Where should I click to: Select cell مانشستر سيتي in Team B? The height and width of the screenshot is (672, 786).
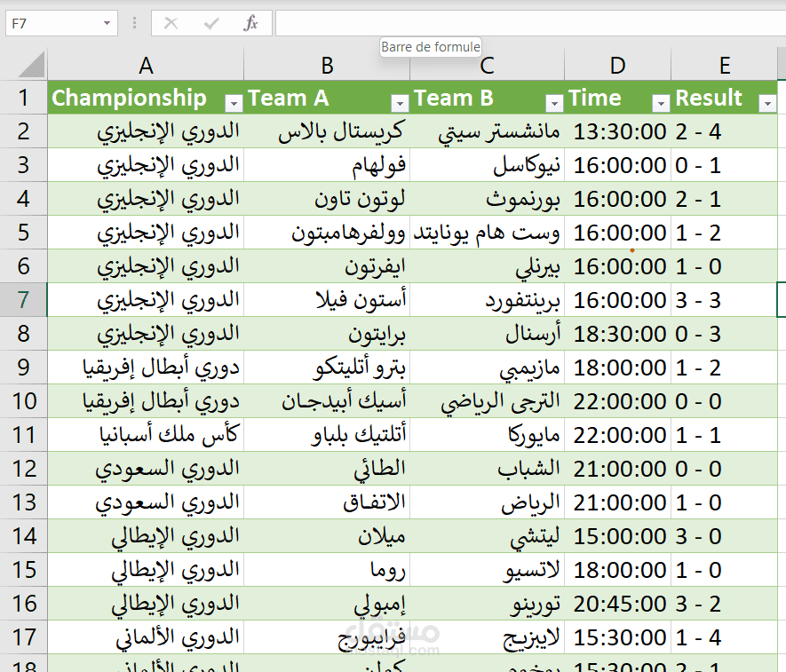pyautogui.click(x=487, y=131)
